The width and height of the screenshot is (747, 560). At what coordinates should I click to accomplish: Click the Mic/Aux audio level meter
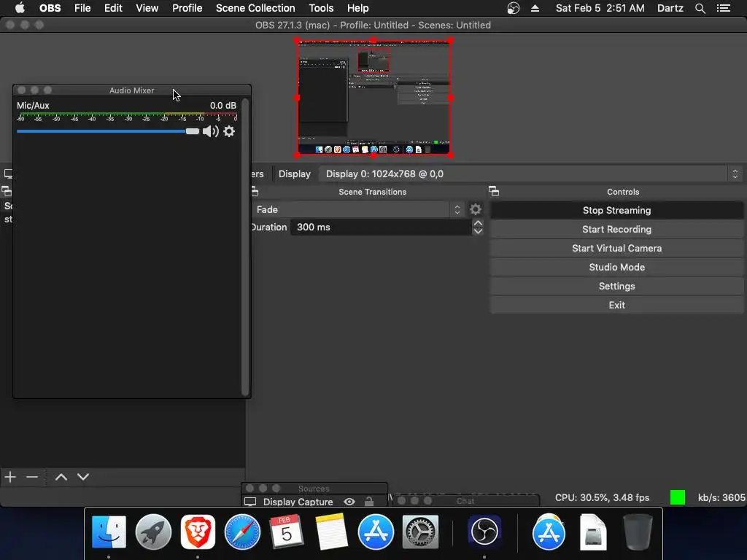[127, 117]
